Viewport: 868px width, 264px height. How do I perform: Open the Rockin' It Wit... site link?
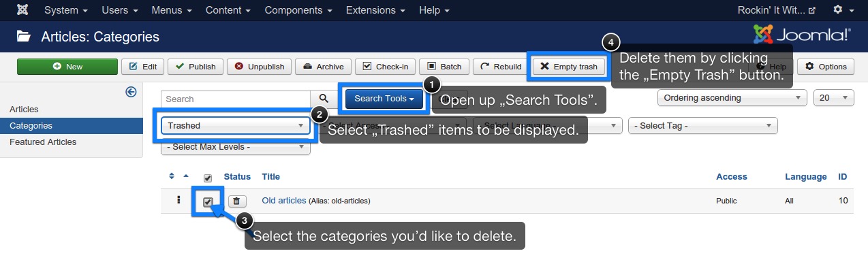click(x=777, y=10)
